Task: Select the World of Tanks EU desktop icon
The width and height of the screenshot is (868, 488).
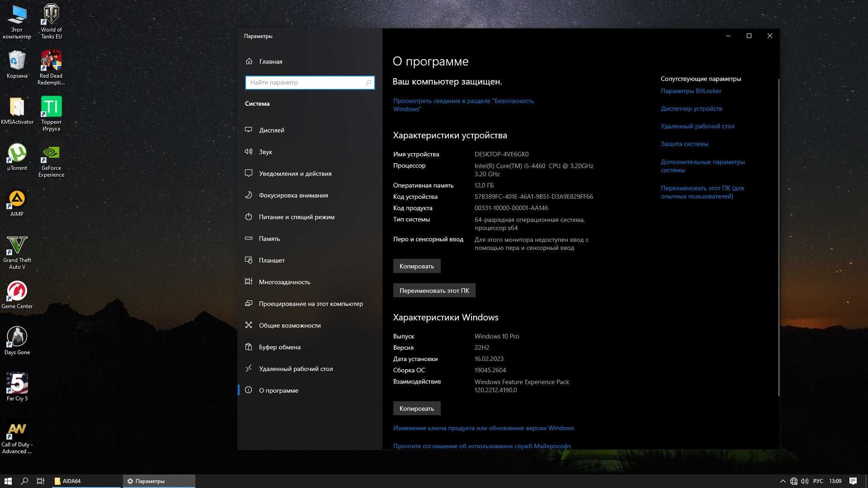Action: pyautogui.click(x=51, y=22)
